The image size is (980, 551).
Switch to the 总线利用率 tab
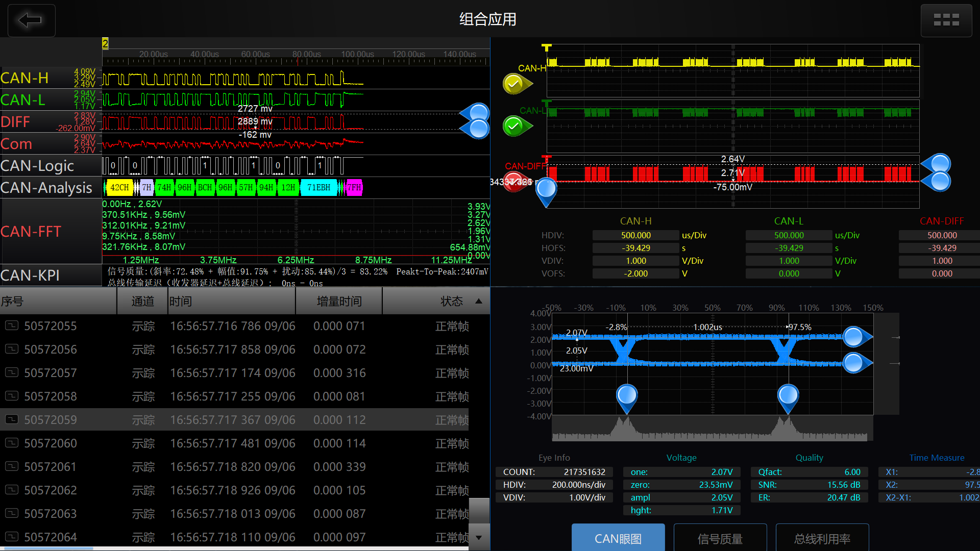coord(822,538)
